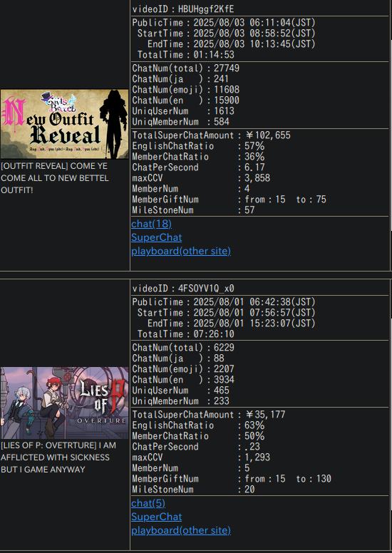
Task: Click EndTime 2025/08/01 15:23:07(JST)
Action: pos(254,323)
